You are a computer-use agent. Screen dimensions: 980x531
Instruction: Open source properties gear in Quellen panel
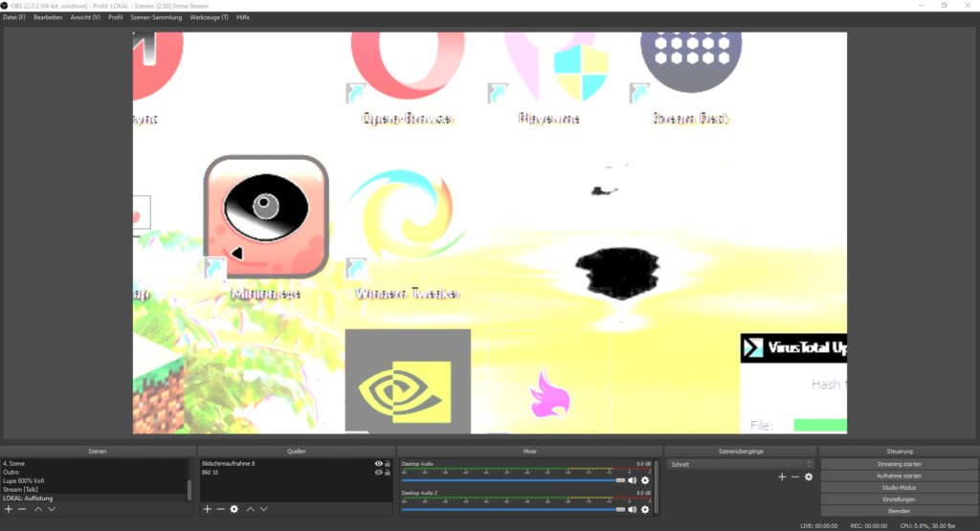point(234,509)
